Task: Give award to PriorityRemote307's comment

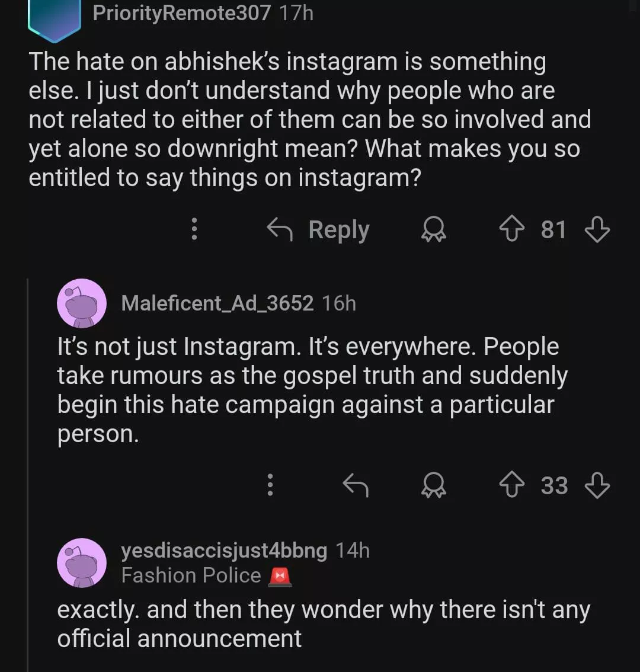Action: pyautogui.click(x=434, y=230)
